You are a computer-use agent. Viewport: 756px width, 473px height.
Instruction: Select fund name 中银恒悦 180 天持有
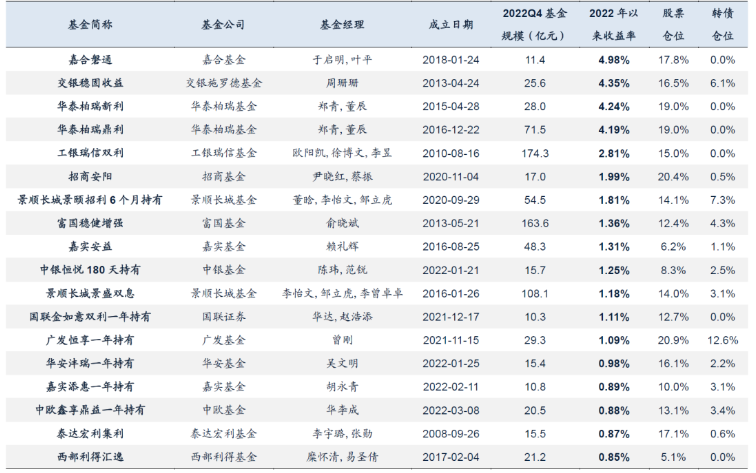[90, 270]
